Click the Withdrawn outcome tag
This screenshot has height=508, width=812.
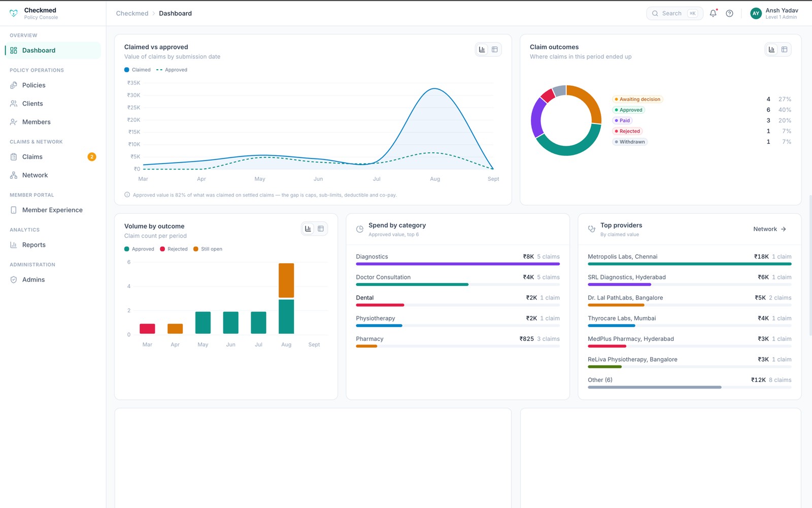[x=630, y=142]
